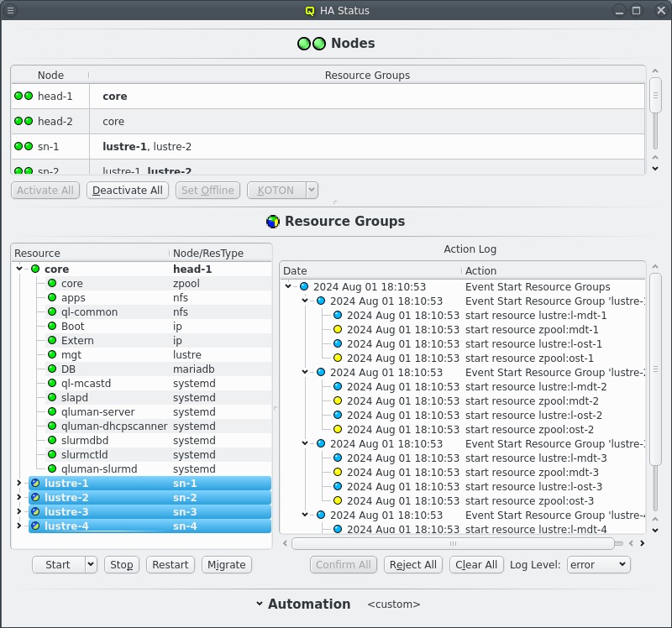672x628 pixels.
Task: Click the green status icon of the core group
Action: 35,269
